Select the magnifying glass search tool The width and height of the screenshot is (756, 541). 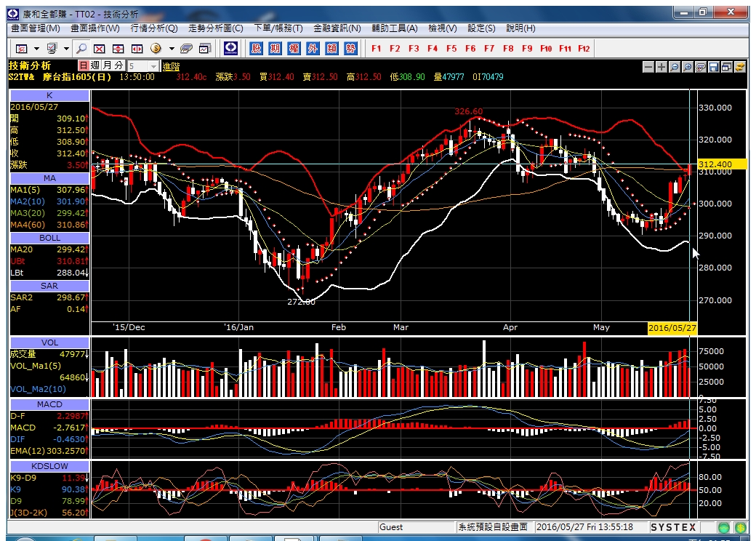coord(81,49)
